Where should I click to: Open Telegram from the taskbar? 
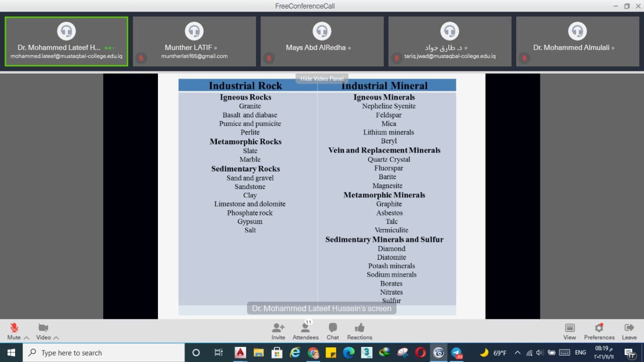point(456,353)
